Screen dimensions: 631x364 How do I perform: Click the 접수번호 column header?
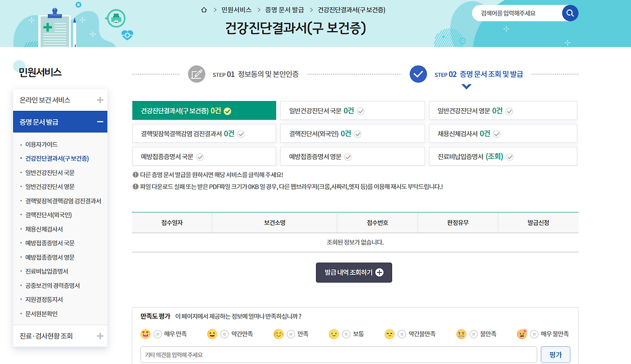click(377, 223)
